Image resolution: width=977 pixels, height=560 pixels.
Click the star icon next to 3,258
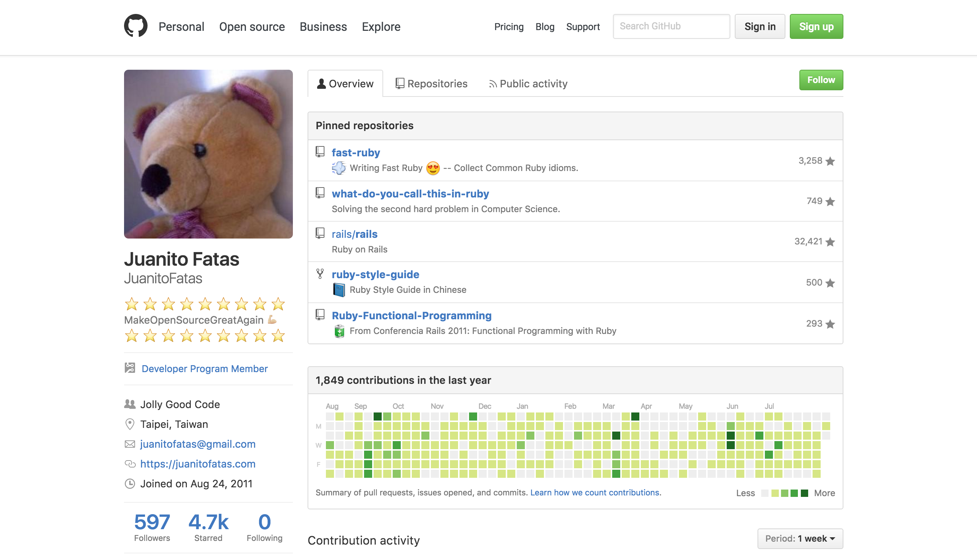pos(830,161)
